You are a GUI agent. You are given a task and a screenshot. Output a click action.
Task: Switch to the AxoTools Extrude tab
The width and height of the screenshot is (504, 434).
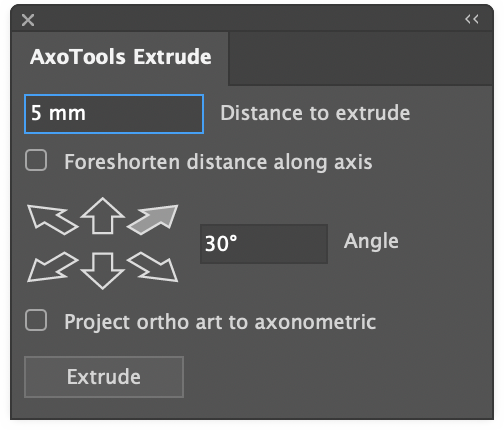tap(120, 57)
